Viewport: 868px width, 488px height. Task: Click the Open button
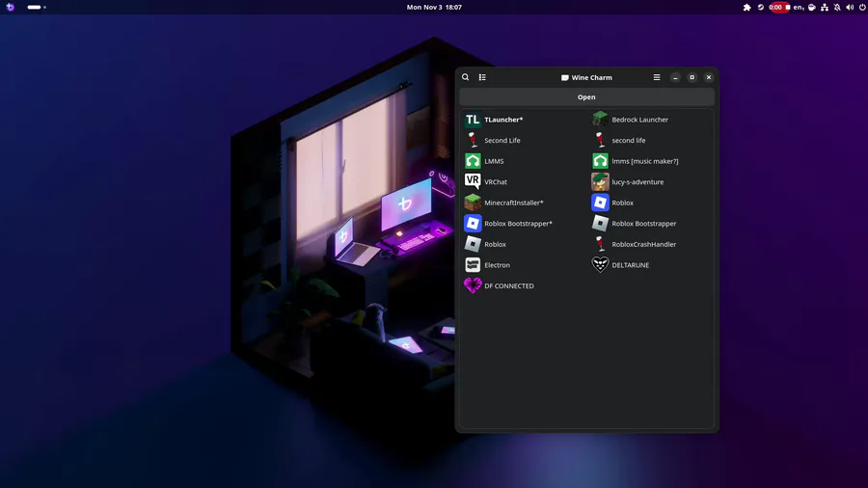click(x=586, y=96)
